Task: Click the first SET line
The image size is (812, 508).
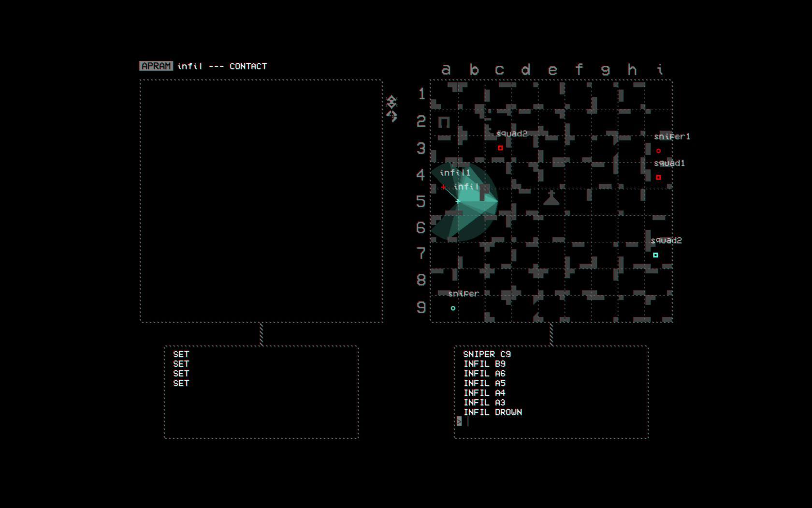Action: (x=181, y=354)
